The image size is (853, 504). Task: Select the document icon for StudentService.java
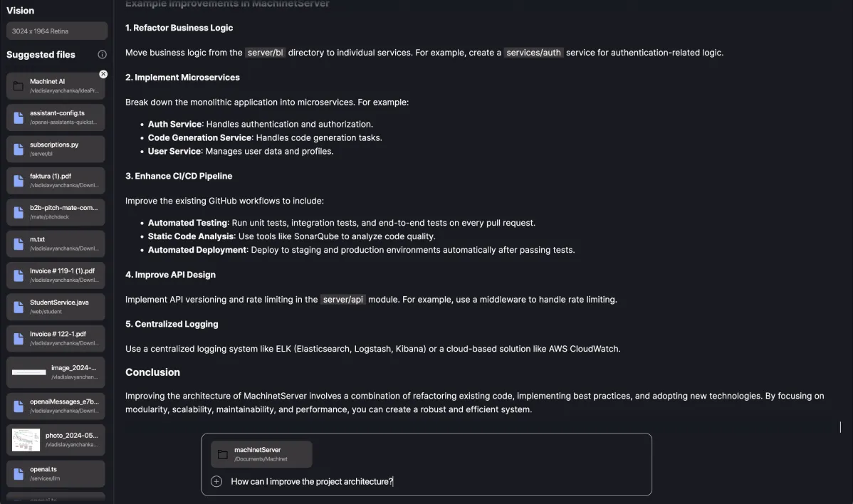coord(18,306)
